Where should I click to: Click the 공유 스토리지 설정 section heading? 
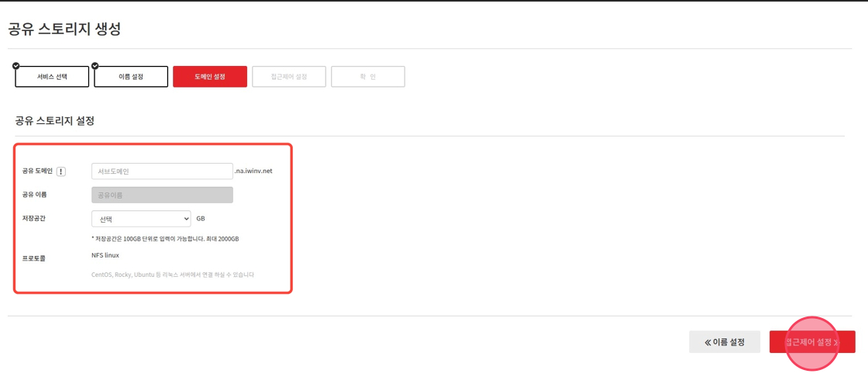tap(54, 121)
